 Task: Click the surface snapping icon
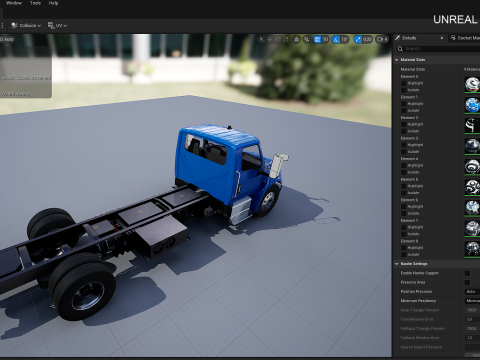coord(307,39)
